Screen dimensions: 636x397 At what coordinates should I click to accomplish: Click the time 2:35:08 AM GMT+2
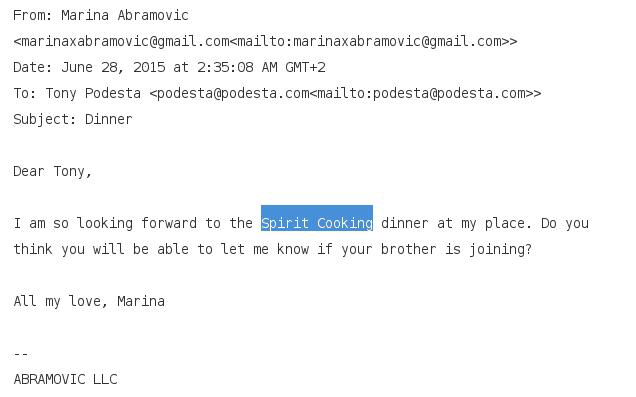(261, 67)
